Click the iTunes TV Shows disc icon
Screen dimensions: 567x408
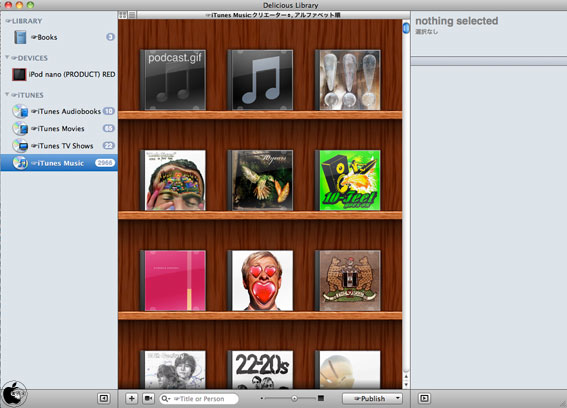click(20, 146)
